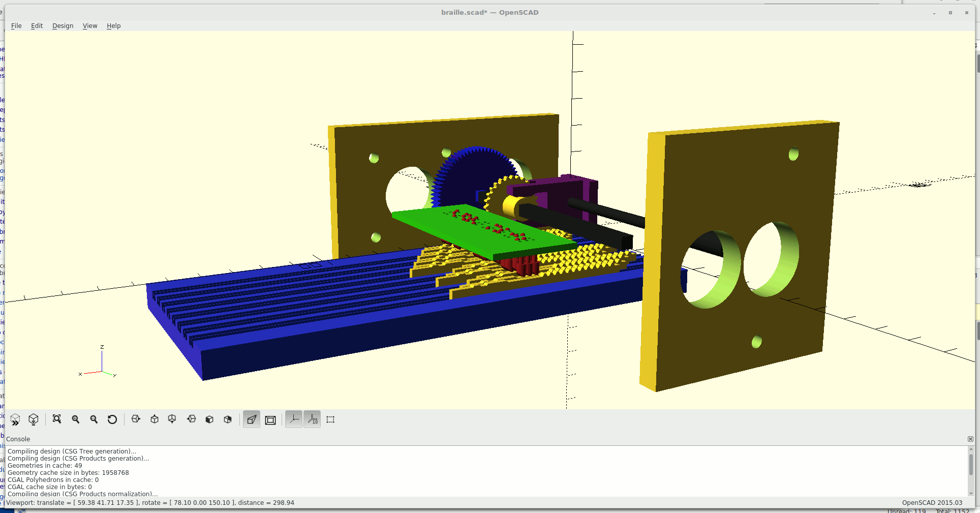Toggle Show Edges button
This screenshot has width=980, height=513.
(330, 419)
